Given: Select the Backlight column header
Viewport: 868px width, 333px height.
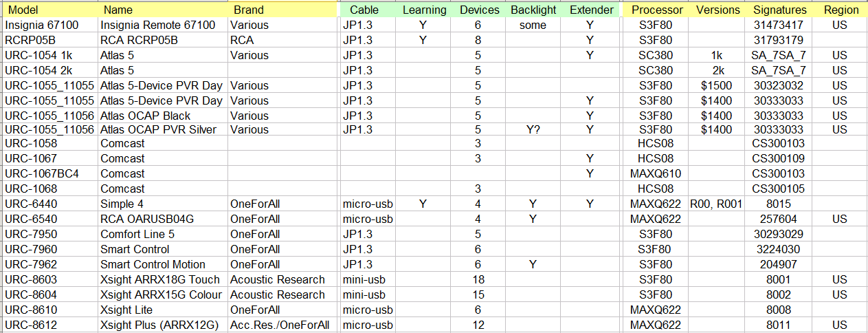Looking at the screenshot, I should 533,10.
